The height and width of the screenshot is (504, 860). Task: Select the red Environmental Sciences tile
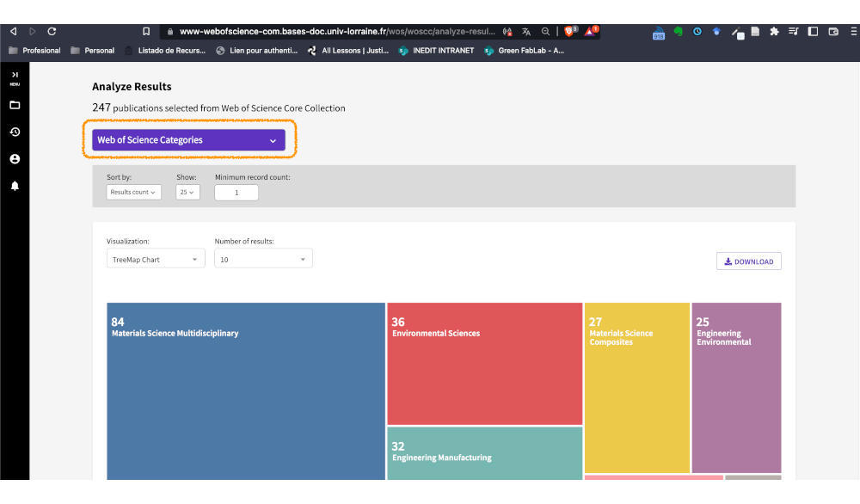pyautogui.click(x=484, y=363)
